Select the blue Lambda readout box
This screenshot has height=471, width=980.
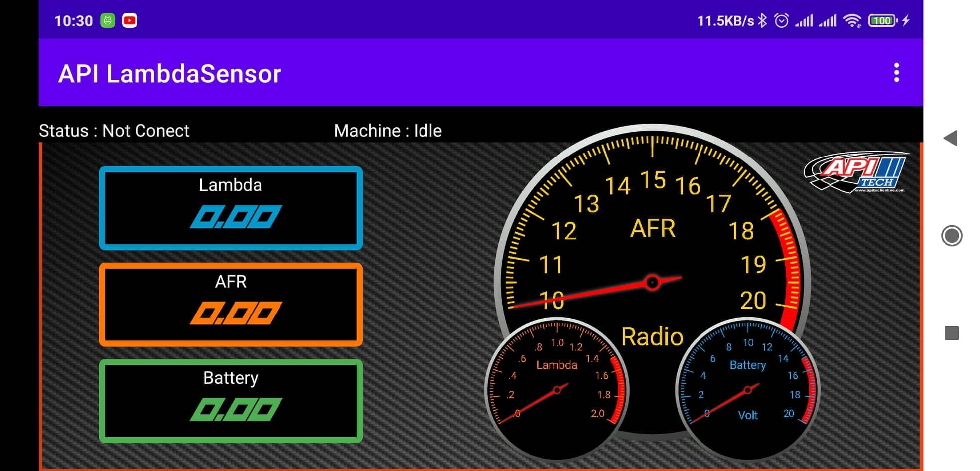pos(231,208)
